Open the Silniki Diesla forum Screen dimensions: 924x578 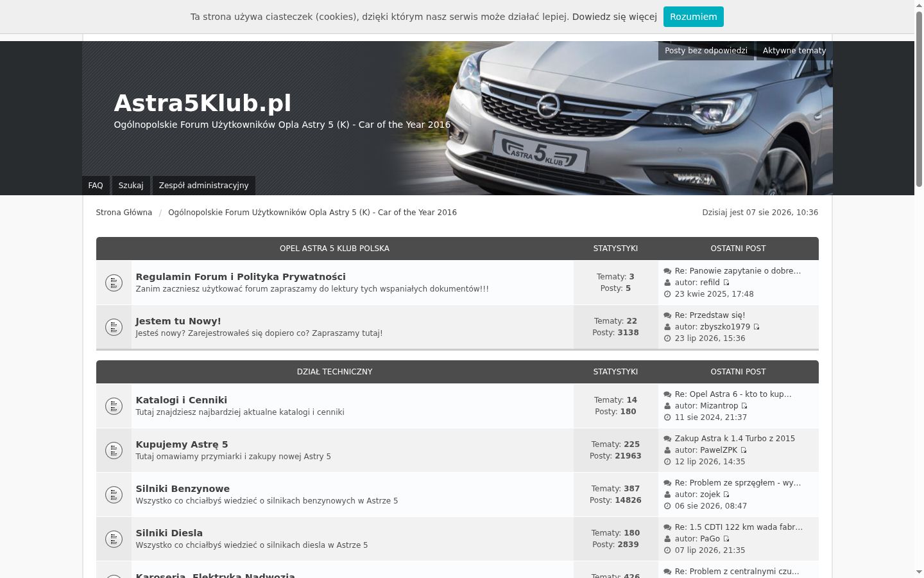pyautogui.click(x=169, y=533)
